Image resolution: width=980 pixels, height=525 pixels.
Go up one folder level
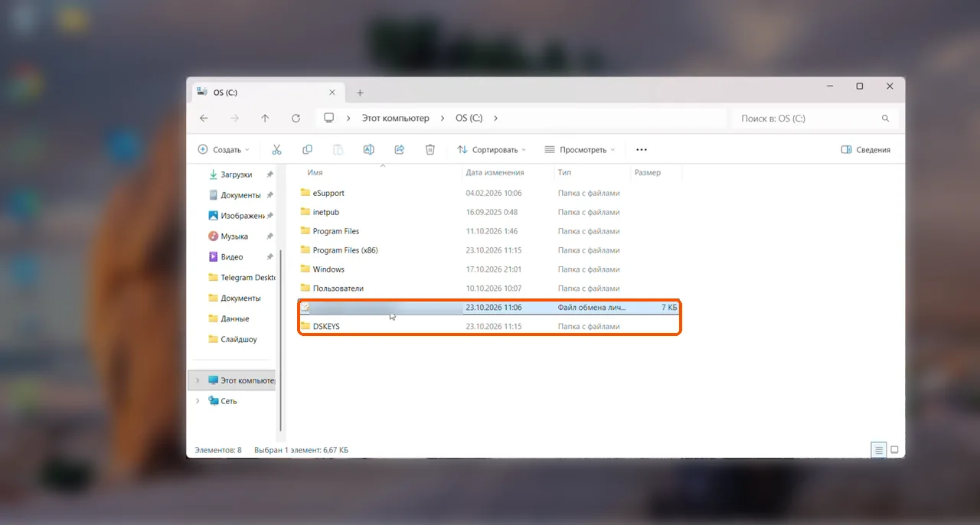[x=265, y=119]
